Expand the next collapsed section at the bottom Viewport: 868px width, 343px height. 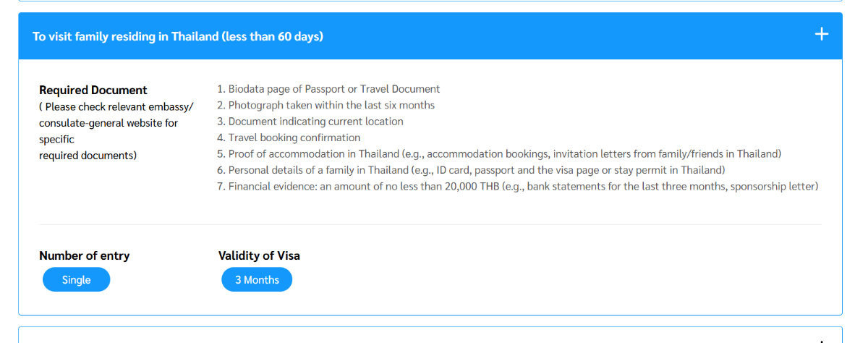[430, 336]
